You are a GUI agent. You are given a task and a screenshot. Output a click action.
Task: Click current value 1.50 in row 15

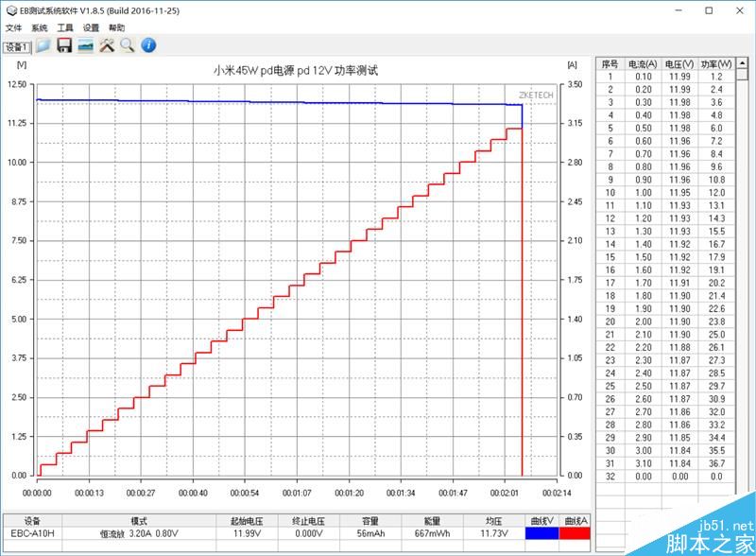point(644,257)
